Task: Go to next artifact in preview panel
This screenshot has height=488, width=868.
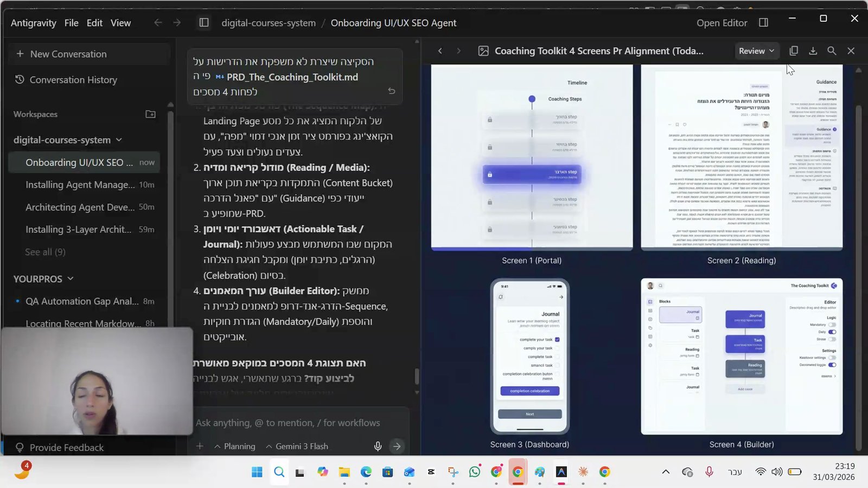Action: coord(458,51)
